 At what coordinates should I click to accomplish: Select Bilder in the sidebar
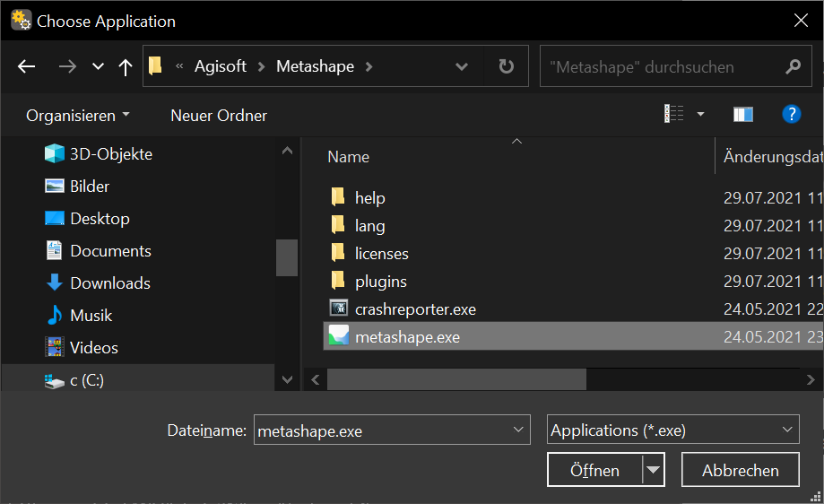pyautogui.click(x=90, y=186)
